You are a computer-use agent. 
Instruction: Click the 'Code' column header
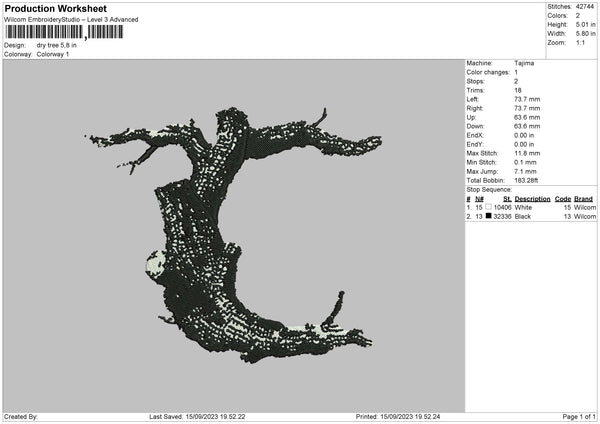point(562,199)
